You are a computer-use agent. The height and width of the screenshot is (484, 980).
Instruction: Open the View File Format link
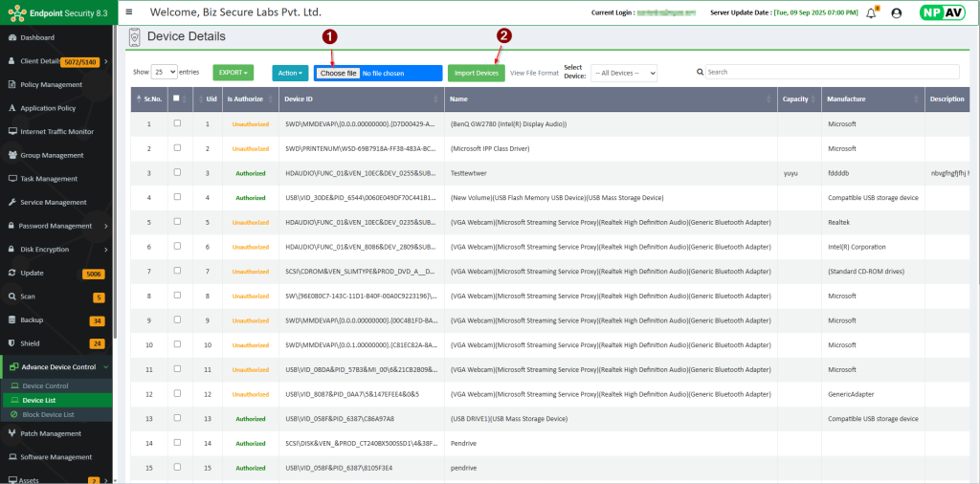[x=534, y=73]
